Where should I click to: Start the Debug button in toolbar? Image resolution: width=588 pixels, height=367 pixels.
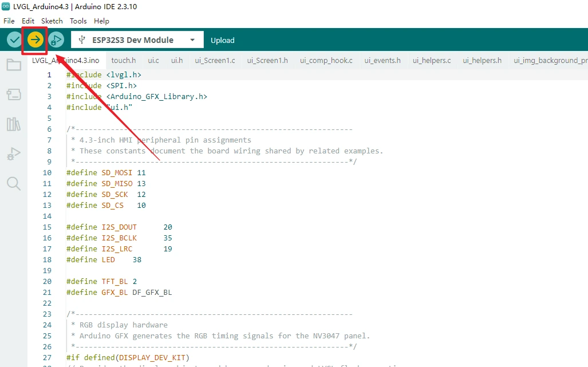[56, 40]
